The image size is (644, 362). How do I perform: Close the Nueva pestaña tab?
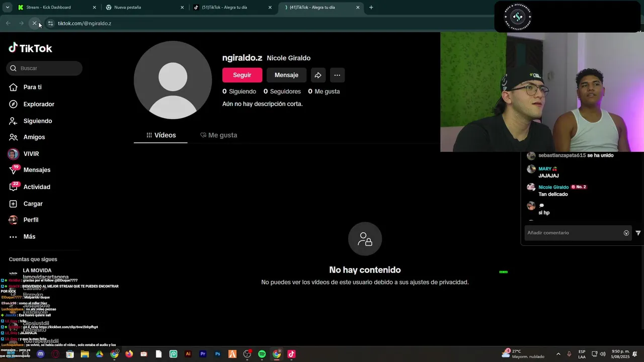[182, 8]
